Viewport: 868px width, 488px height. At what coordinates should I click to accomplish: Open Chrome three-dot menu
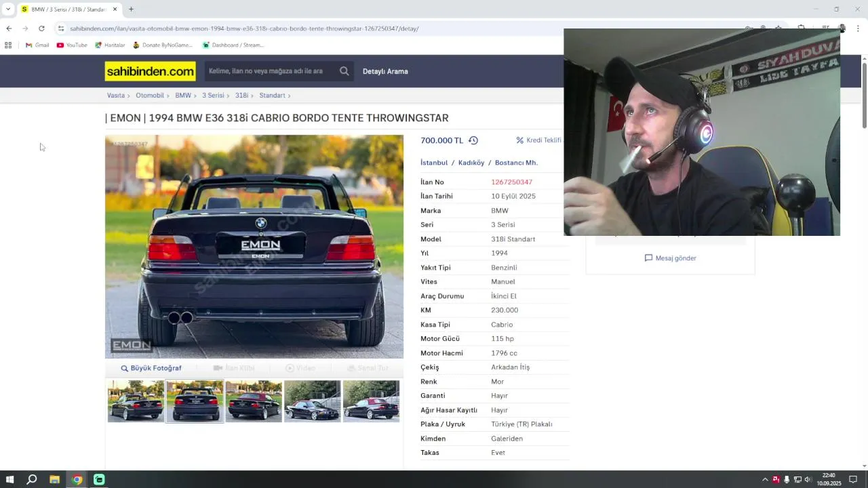click(x=858, y=28)
